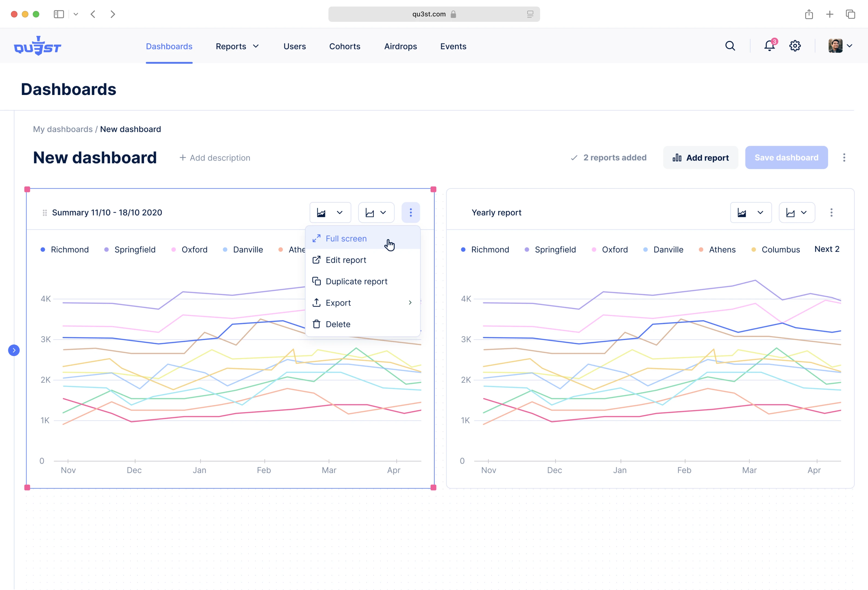Open area chart type dropdown on Yearly report

[750, 213]
